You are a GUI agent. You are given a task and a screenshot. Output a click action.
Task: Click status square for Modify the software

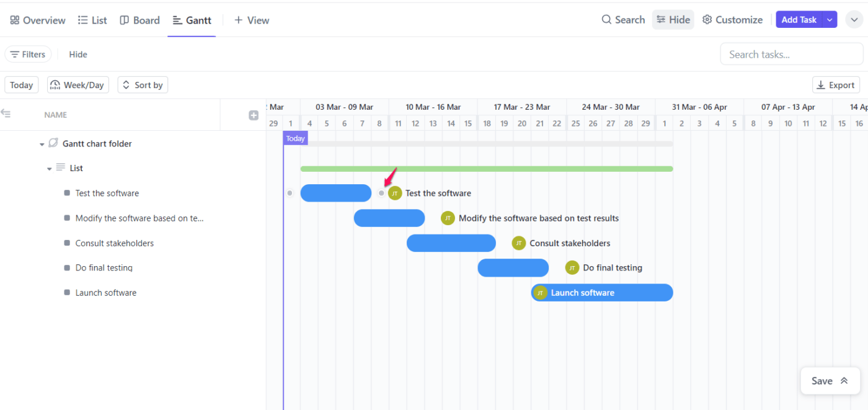(x=67, y=218)
